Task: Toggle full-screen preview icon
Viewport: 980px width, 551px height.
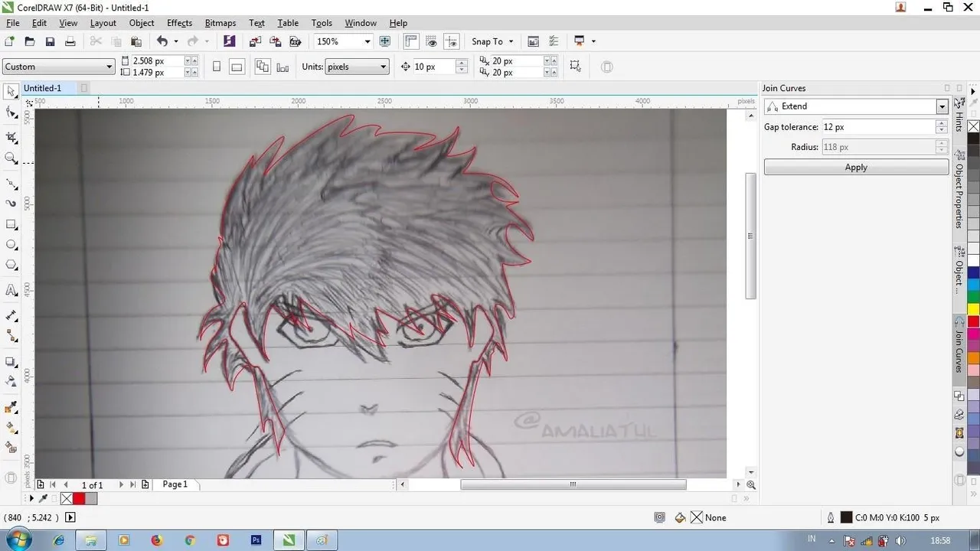Action: pos(385,41)
